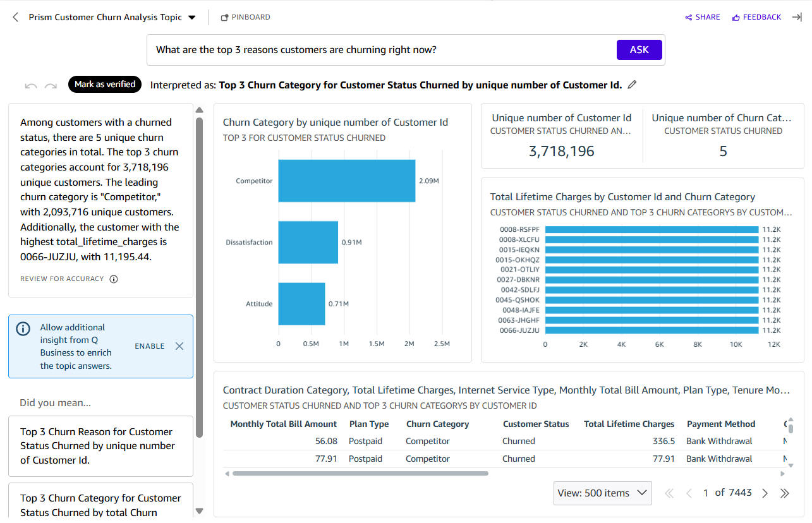Click the redo arrow icon
The height and width of the screenshot is (523, 812).
[x=51, y=85]
